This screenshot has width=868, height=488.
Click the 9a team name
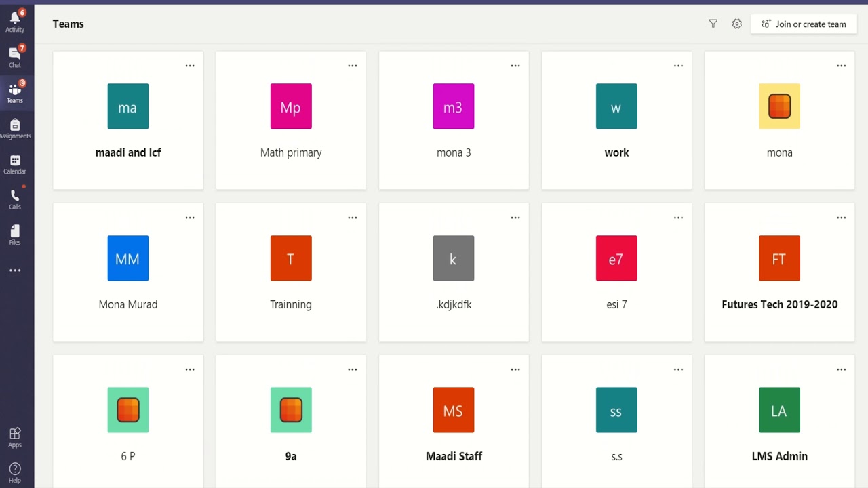click(x=291, y=456)
